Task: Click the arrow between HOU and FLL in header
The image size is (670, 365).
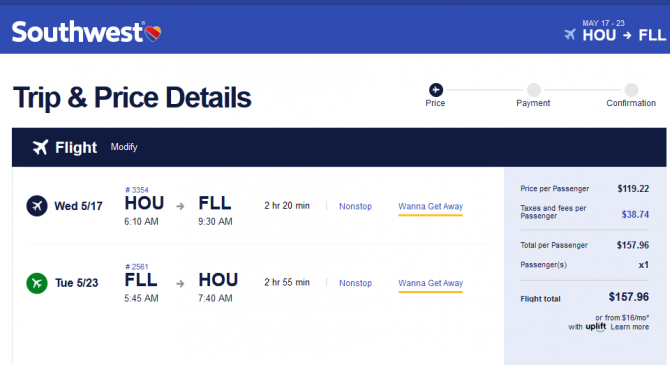Action: [x=627, y=35]
